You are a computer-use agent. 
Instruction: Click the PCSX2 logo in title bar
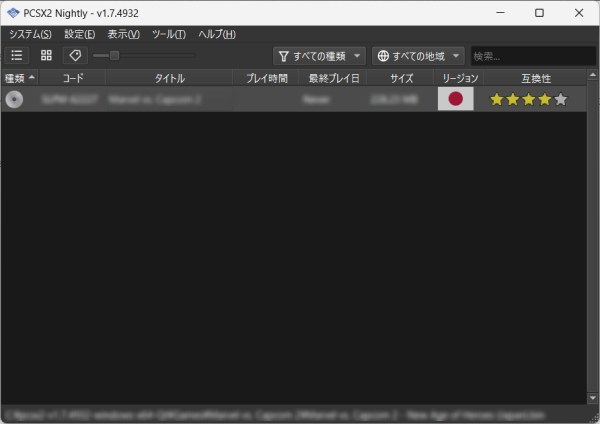coord(13,13)
